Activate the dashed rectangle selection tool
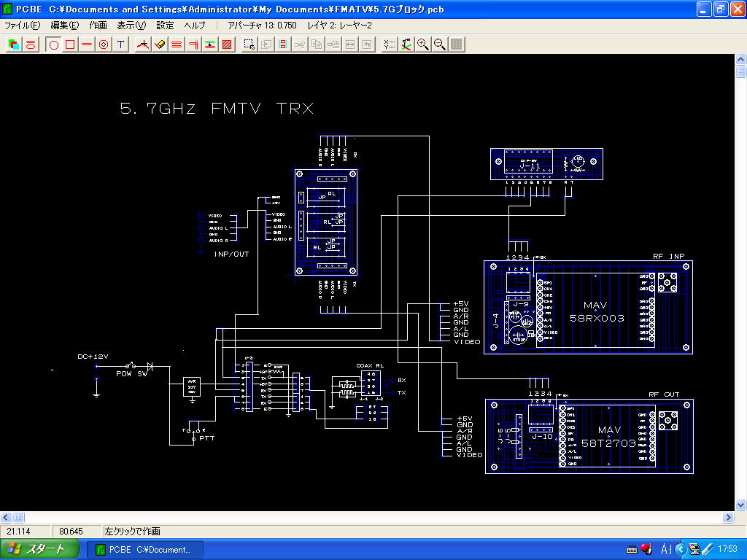The image size is (747, 560). [249, 44]
